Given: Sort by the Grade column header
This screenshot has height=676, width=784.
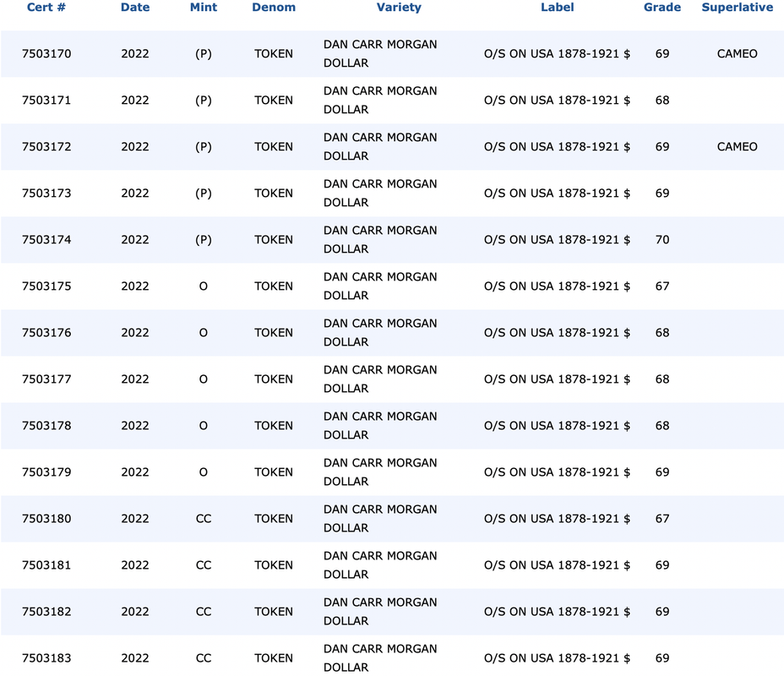Looking at the screenshot, I should pyautogui.click(x=662, y=8).
